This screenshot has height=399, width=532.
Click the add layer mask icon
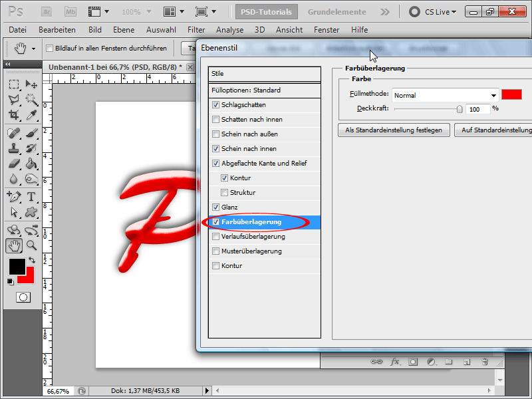pyautogui.click(x=413, y=362)
